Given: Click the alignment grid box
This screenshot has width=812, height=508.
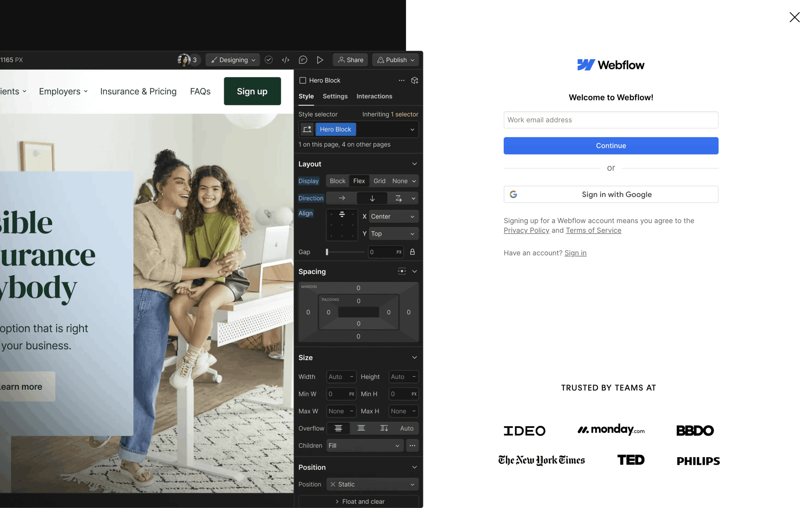Looking at the screenshot, I should [342, 225].
